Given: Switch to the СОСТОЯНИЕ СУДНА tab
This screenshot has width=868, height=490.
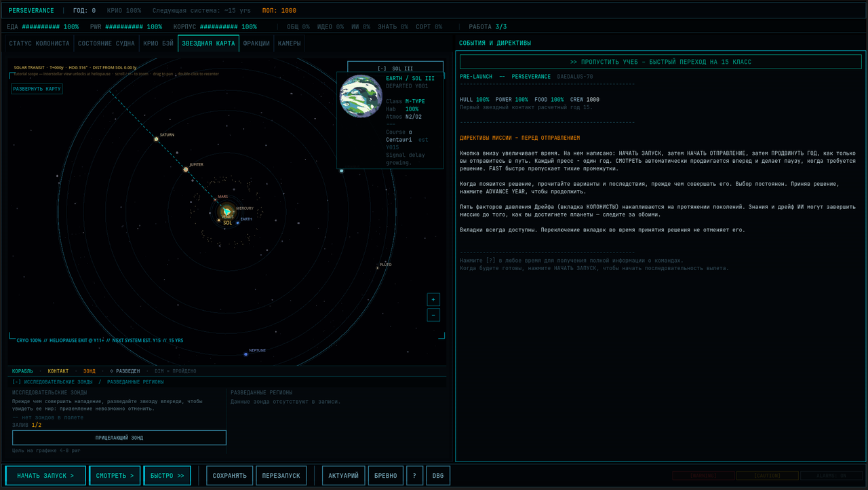Looking at the screenshot, I should (106, 43).
